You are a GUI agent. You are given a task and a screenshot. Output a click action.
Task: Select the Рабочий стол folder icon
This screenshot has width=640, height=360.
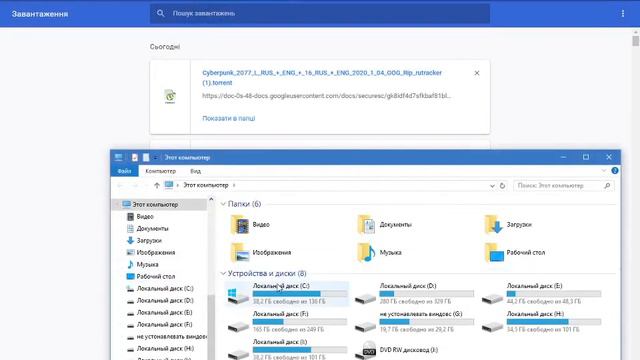pyautogui.click(x=493, y=253)
